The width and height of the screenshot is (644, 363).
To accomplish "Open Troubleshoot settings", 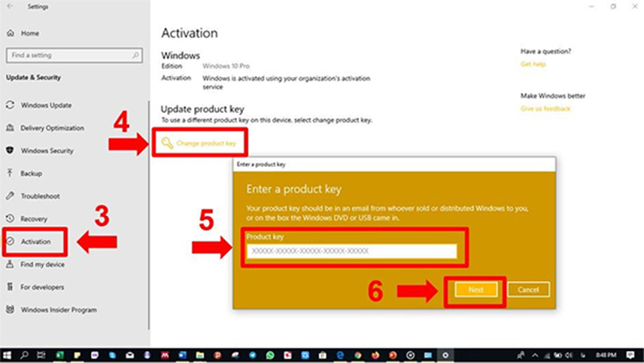I will pos(41,196).
